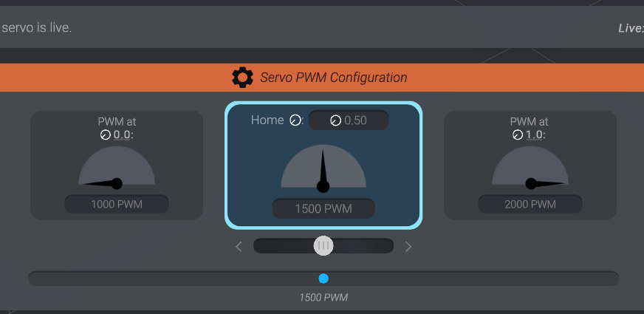644x314 pixels.
Task: Click the Live label at top right
Action: click(x=630, y=29)
